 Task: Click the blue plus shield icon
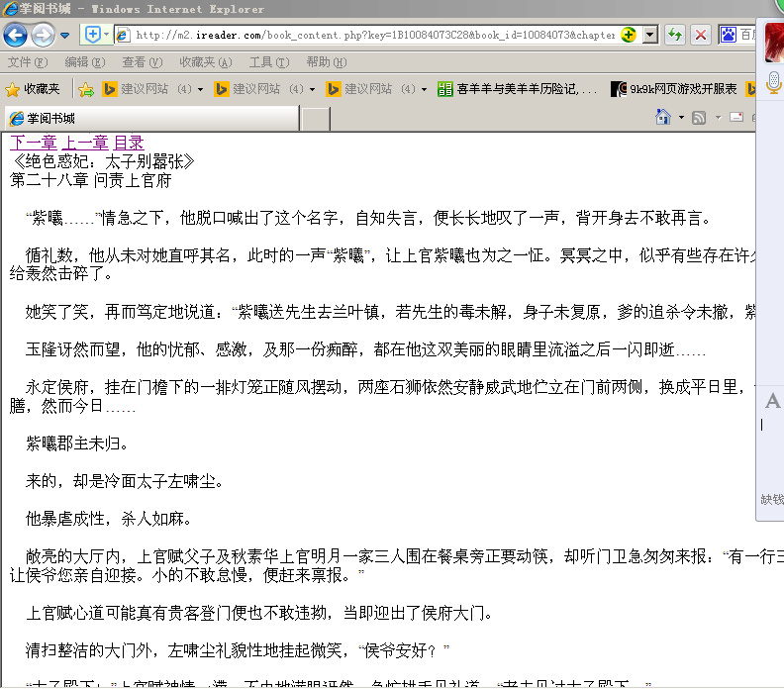[92, 35]
